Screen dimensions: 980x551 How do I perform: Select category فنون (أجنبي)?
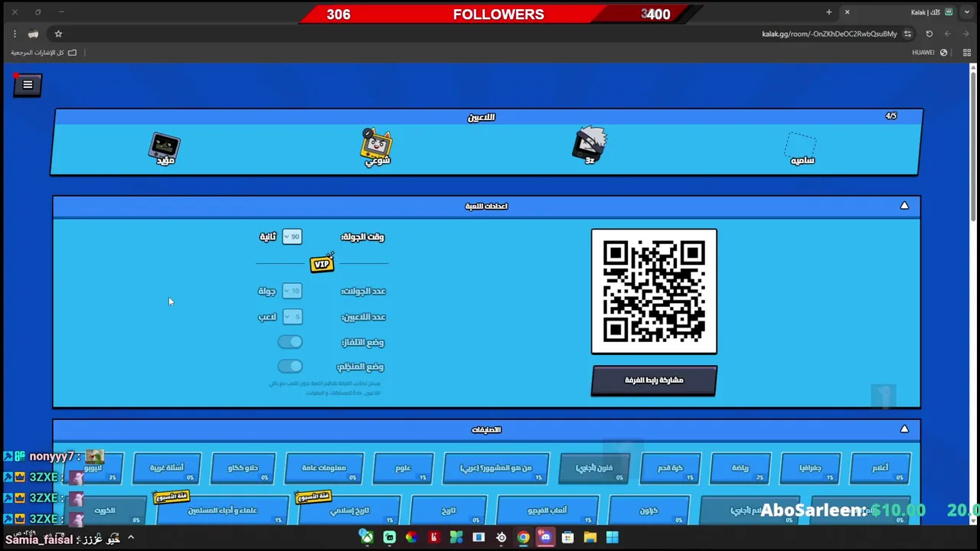pyautogui.click(x=594, y=468)
